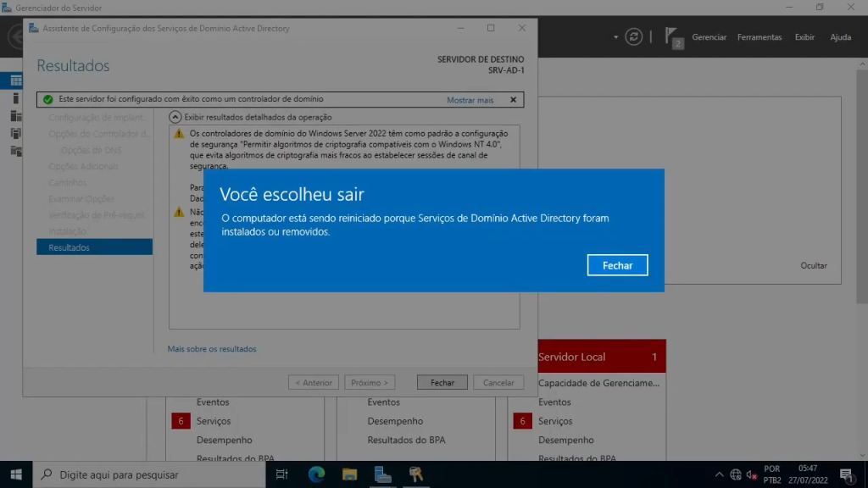868x488 pixels.
Task: Click the green success check icon
Action: 48,100
